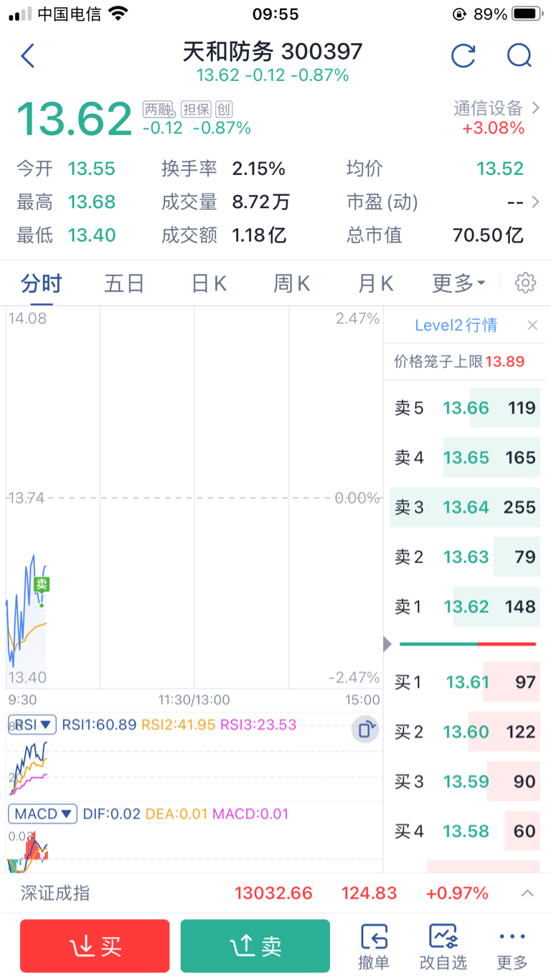Select 买4 row at 13.58
Image resolution: width=551 pixels, height=980 pixels.
pos(465,831)
